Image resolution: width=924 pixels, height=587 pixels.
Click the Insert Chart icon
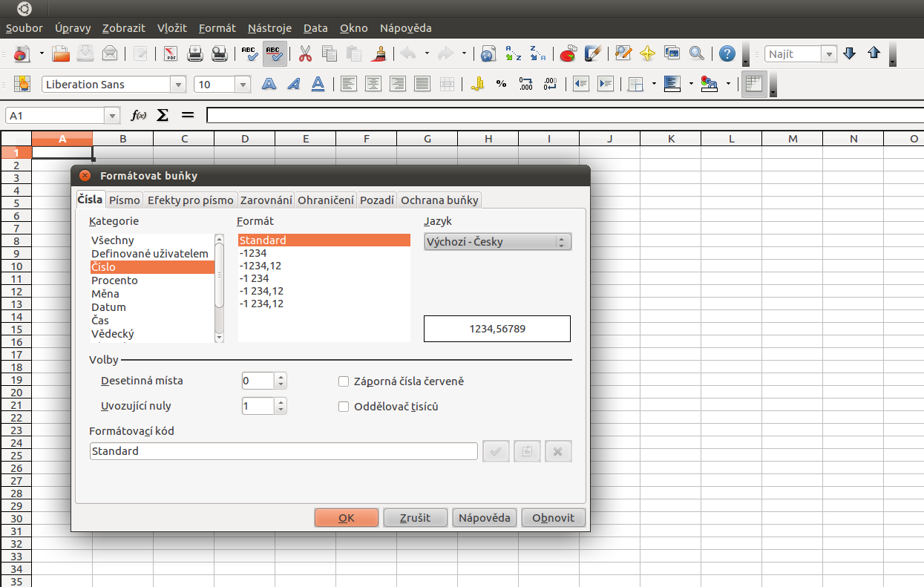(x=568, y=53)
